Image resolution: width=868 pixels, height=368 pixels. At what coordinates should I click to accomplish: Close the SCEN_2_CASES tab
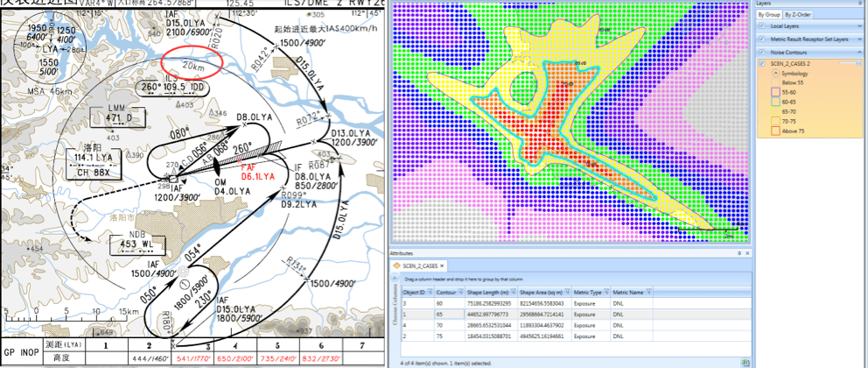click(x=443, y=265)
